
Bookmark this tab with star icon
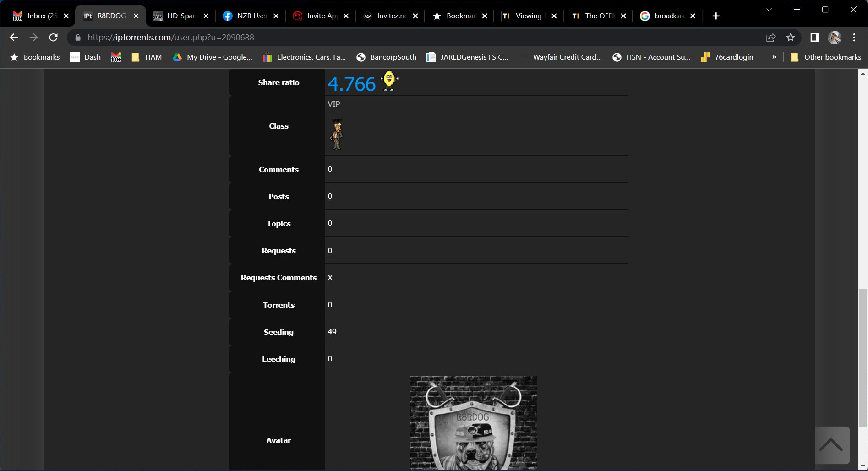coord(791,38)
